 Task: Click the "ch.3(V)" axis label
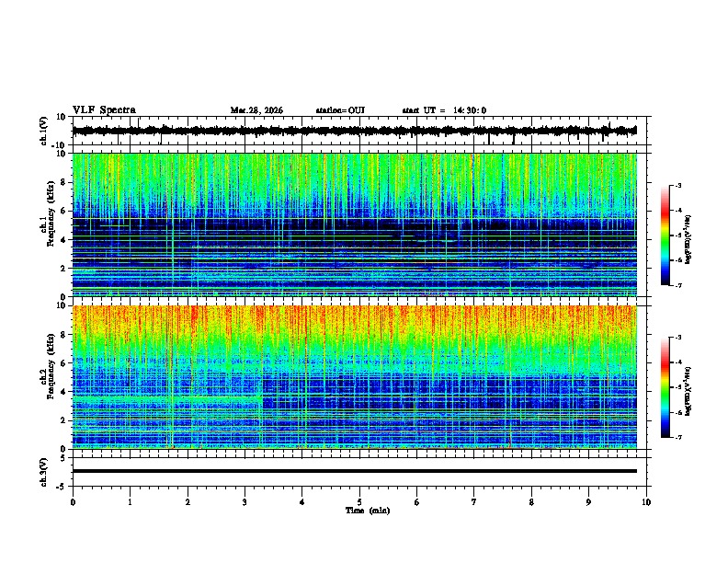pyautogui.click(x=44, y=472)
